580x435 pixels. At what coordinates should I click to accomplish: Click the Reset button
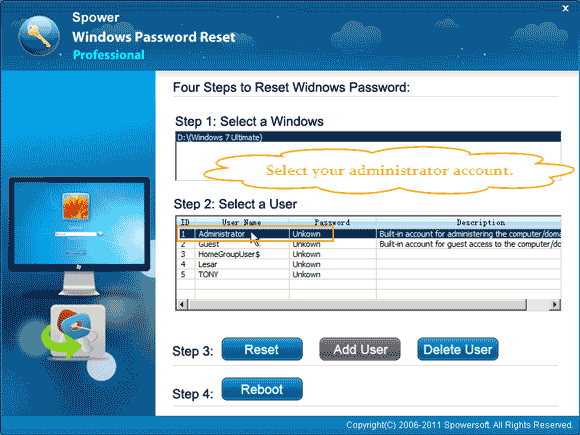tap(262, 349)
